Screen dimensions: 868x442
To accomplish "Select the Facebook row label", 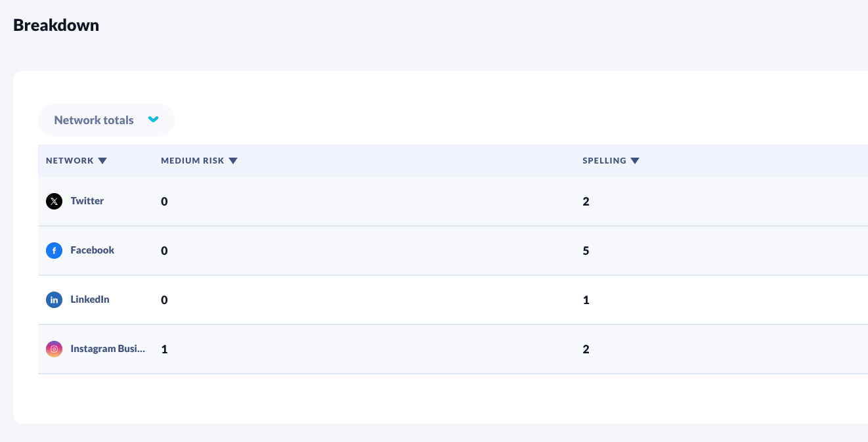I will pyautogui.click(x=93, y=250).
